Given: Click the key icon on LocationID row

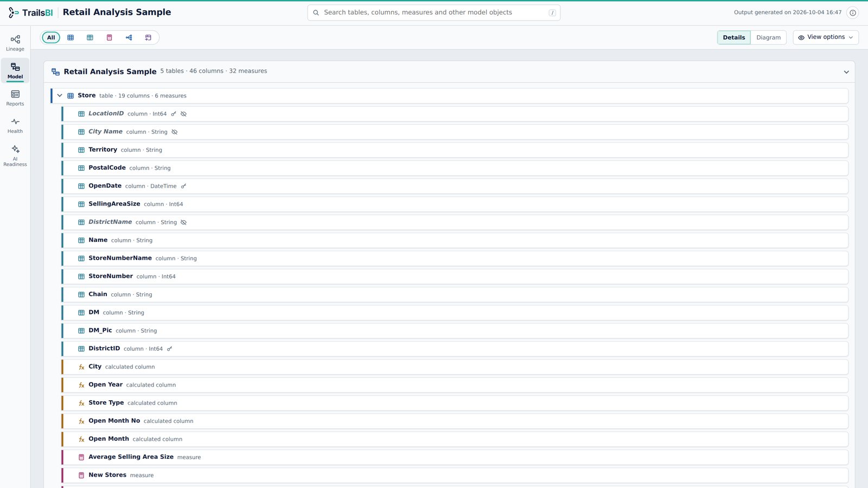Looking at the screenshot, I should click(x=174, y=114).
